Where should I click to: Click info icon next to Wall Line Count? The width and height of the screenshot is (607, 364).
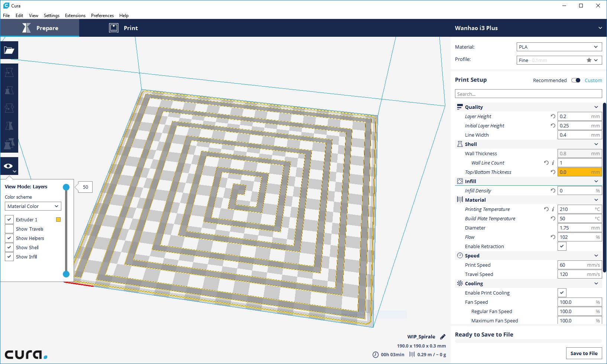pyautogui.click(x=553, y=163)
